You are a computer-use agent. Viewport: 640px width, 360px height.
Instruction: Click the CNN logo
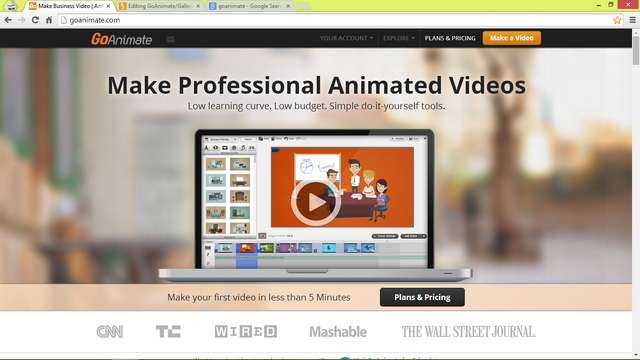pos(110,331)
